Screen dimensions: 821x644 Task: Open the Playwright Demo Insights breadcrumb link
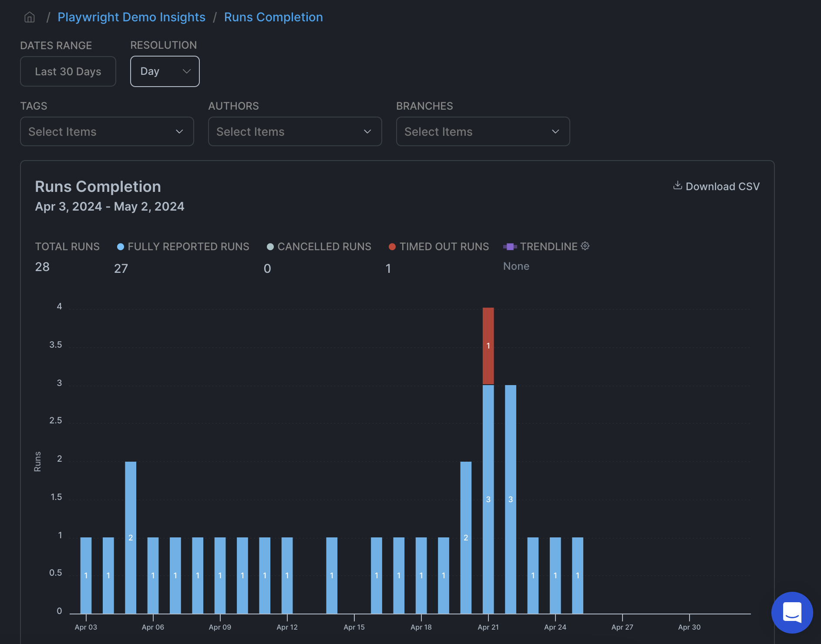131,17
